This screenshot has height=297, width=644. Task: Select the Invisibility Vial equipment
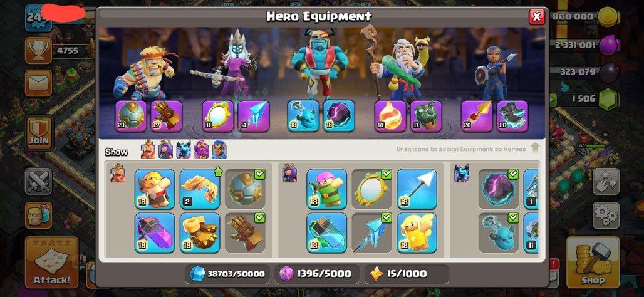(x=326, y=232)
